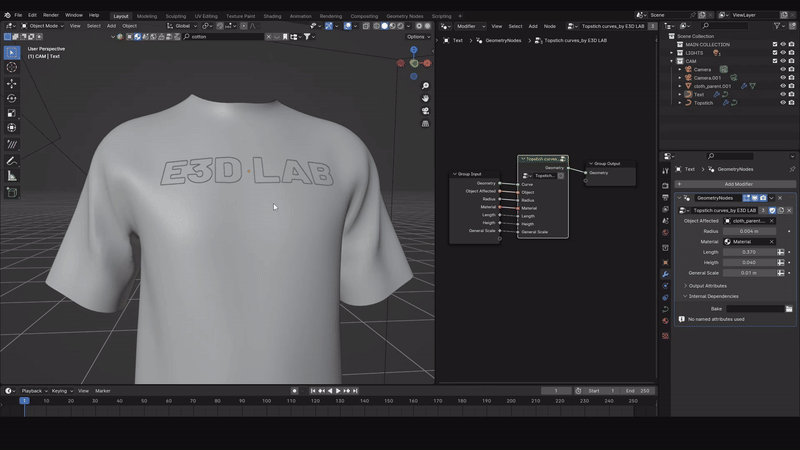The image size is (800, 450).
Task: Click the viewport pan hand icon
Action: tap(425, 98)
